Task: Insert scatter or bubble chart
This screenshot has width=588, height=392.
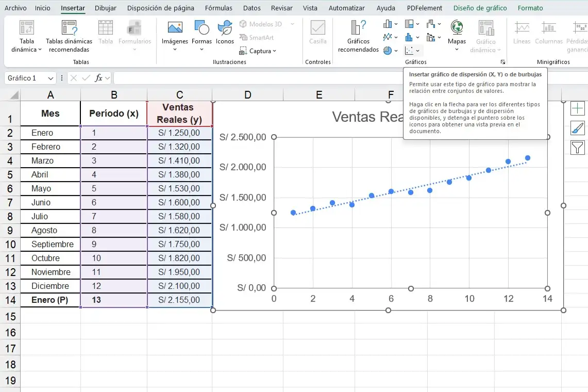Action: pyautogui.click(x=412, y=51)
